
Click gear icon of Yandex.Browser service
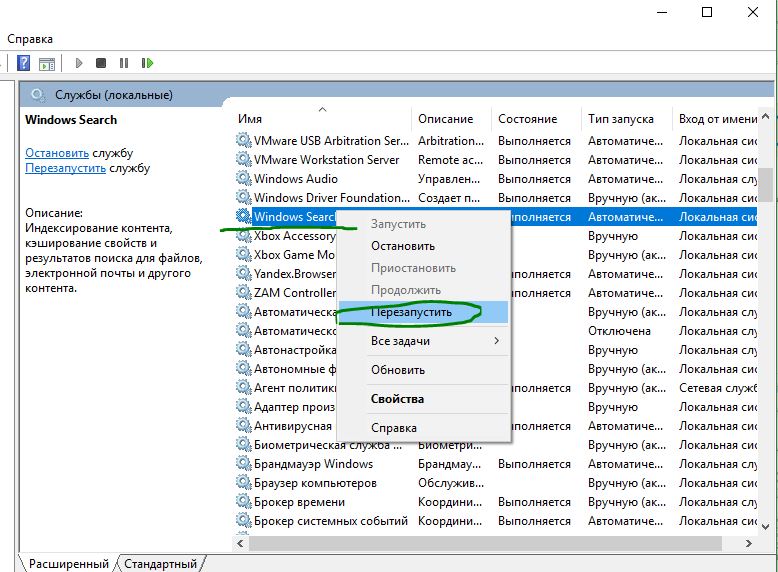tap(243, 273)
